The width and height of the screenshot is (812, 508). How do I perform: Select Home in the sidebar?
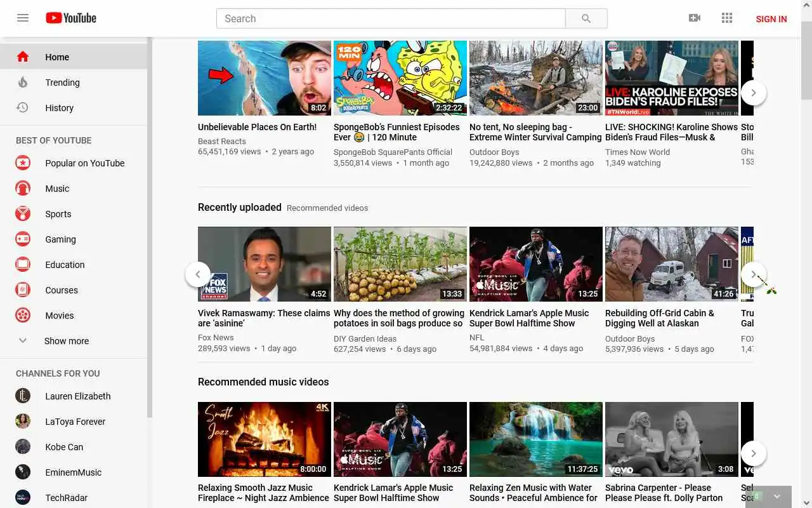pos(74,57)
